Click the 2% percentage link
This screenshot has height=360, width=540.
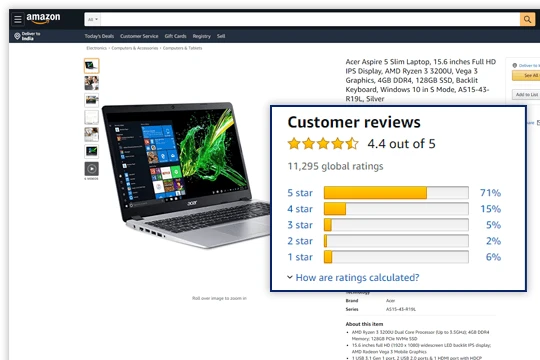point(493,241)
